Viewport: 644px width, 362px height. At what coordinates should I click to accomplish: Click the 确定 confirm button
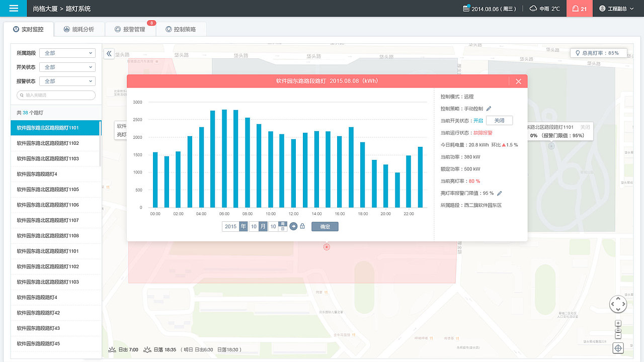(325, 227)
